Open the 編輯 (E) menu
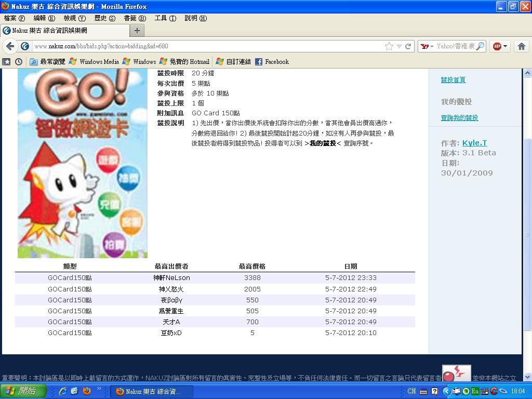This screenshot has width=532, height=399. pyautogui.click(x=44, y=18)
